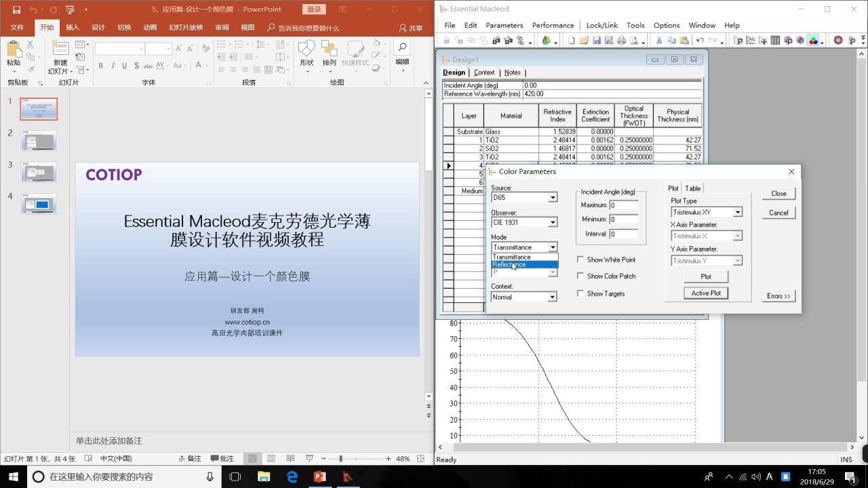Click the Save icon in Macleod toolbar

[596, 41]
